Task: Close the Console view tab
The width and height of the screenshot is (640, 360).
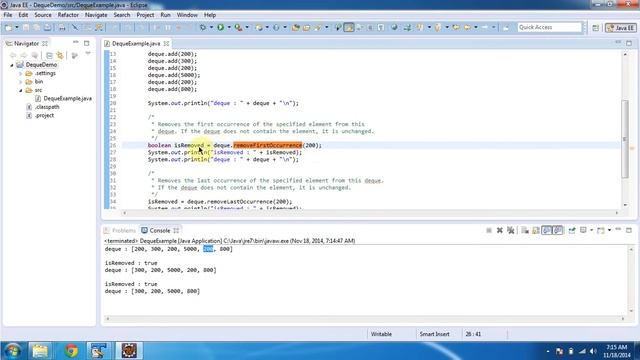Action: (x=176, y=231)
